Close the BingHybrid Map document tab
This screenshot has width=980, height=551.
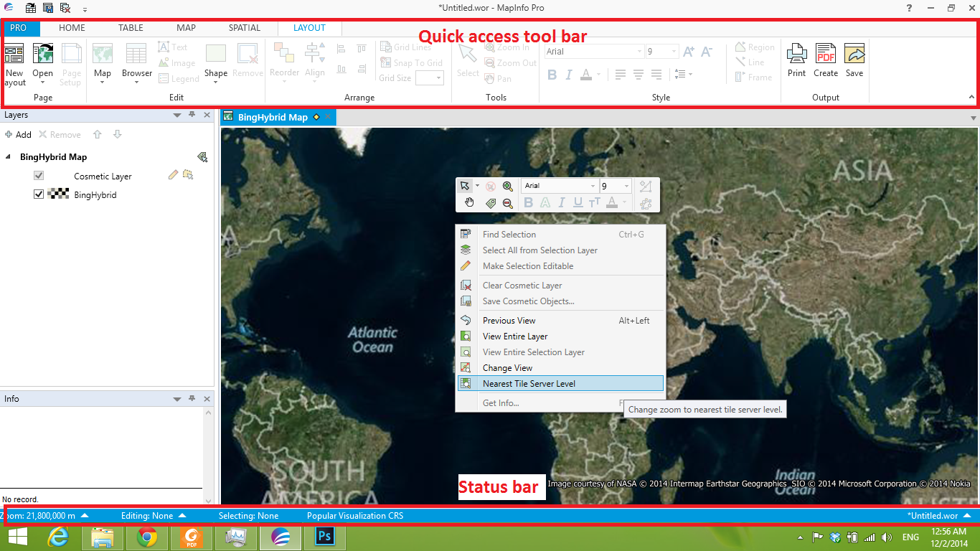point(328,117)
